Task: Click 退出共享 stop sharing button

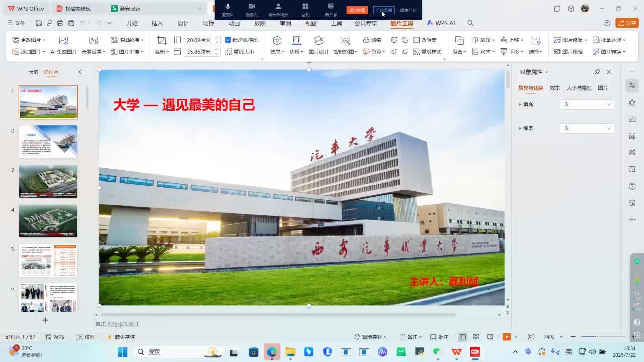Action: [357, 10]
